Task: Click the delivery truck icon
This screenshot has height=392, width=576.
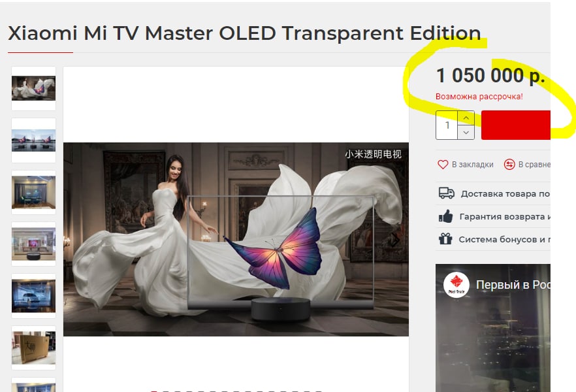Action: pos(446,193)
